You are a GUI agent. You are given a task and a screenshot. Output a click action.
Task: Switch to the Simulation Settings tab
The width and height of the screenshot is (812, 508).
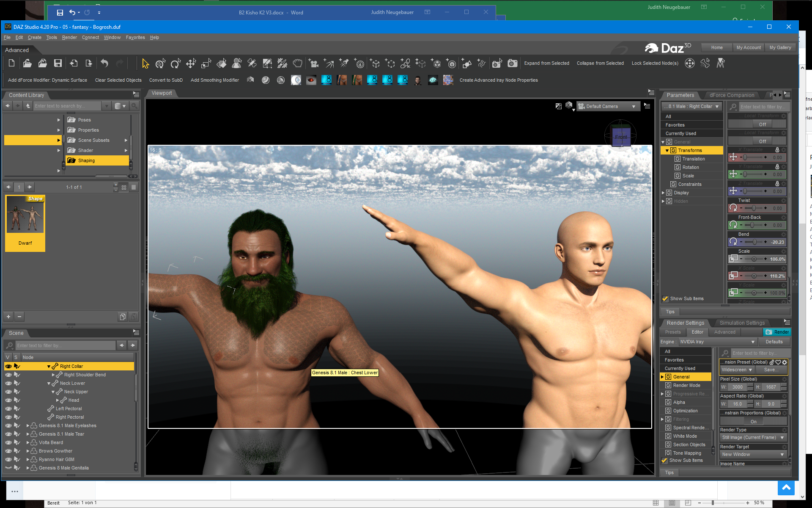(x=742, y=323)
